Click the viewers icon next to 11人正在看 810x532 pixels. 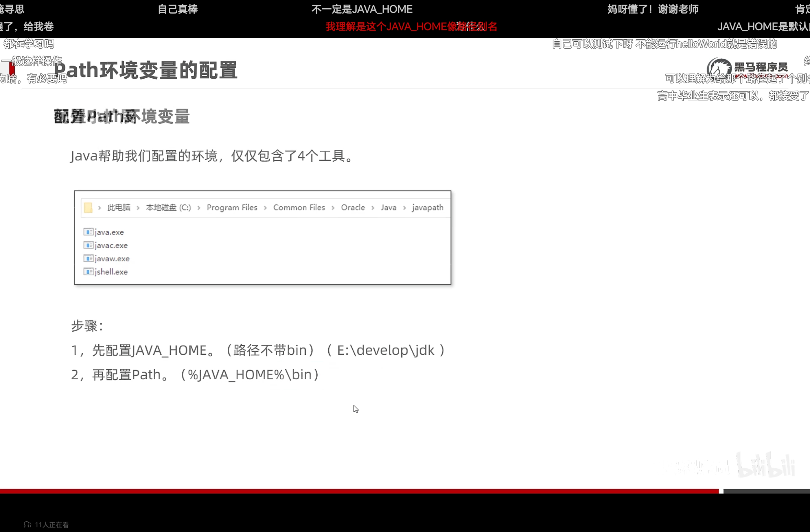(x=27, y=524)
